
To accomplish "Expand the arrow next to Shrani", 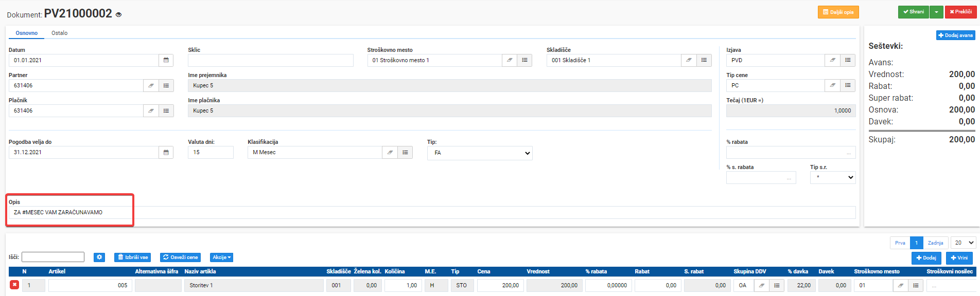I will pos(936,12).
